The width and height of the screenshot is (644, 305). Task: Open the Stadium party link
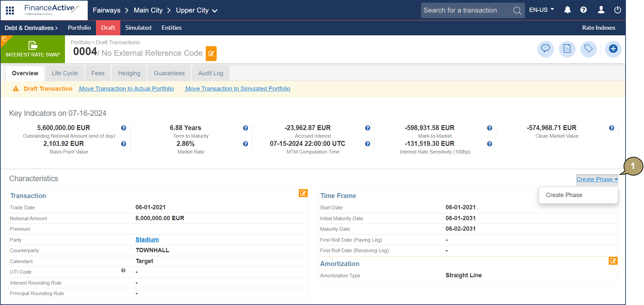pos(147,240)
